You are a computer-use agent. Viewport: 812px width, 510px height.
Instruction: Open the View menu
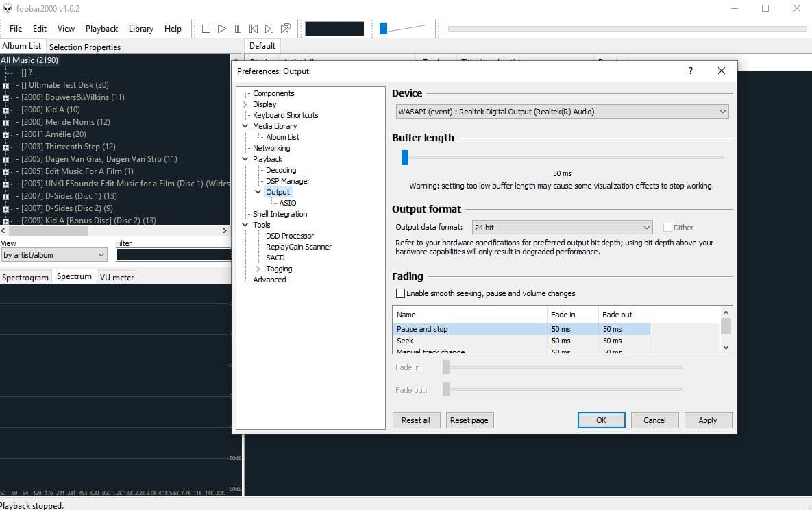pyautogui.click(x=66, y=29)
